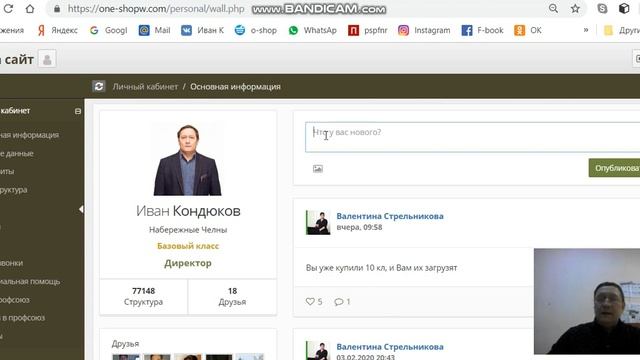Open the профсоюз sidebar item
Screen dimensions: 640x360
[x=15, y=300]
